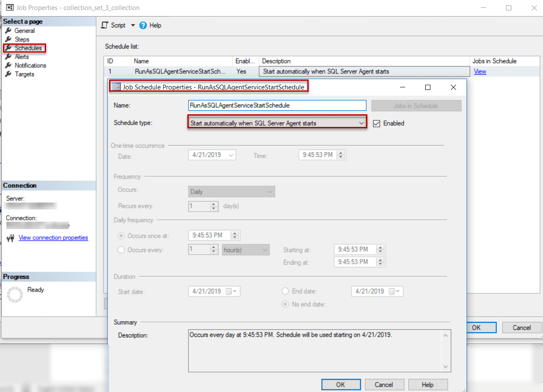Select the End date radio button

pyautogui.click(x=285, y=291)
